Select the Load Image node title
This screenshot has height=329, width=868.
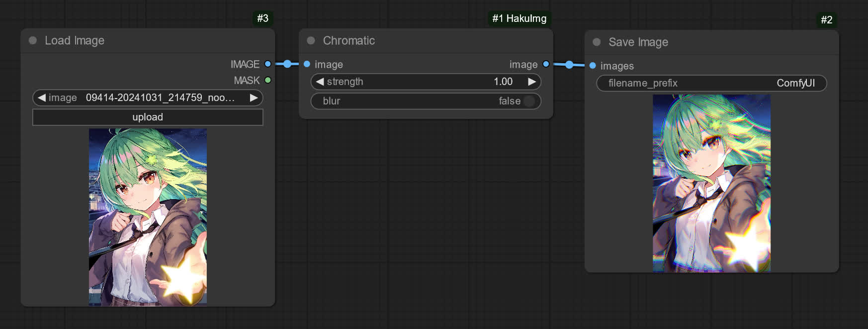click(75, 40)
